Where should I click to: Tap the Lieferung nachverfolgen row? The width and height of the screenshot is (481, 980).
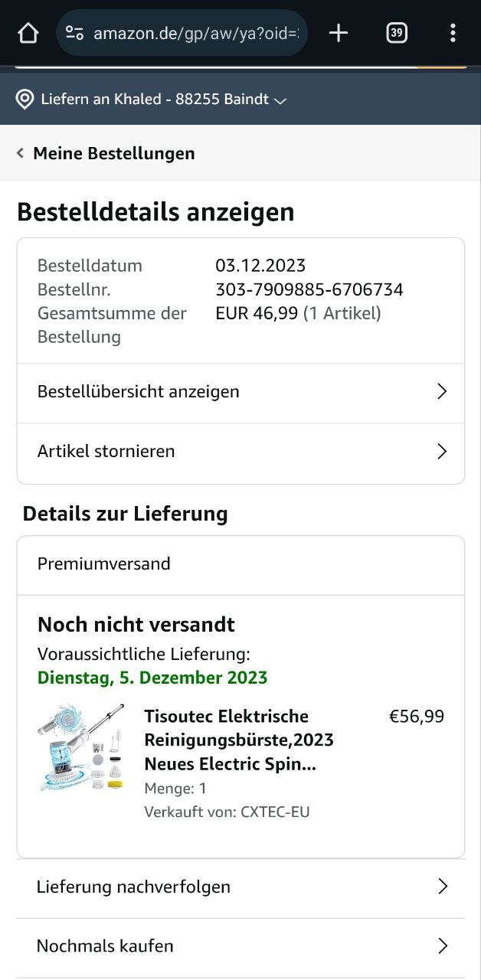(x=240, y=887)
